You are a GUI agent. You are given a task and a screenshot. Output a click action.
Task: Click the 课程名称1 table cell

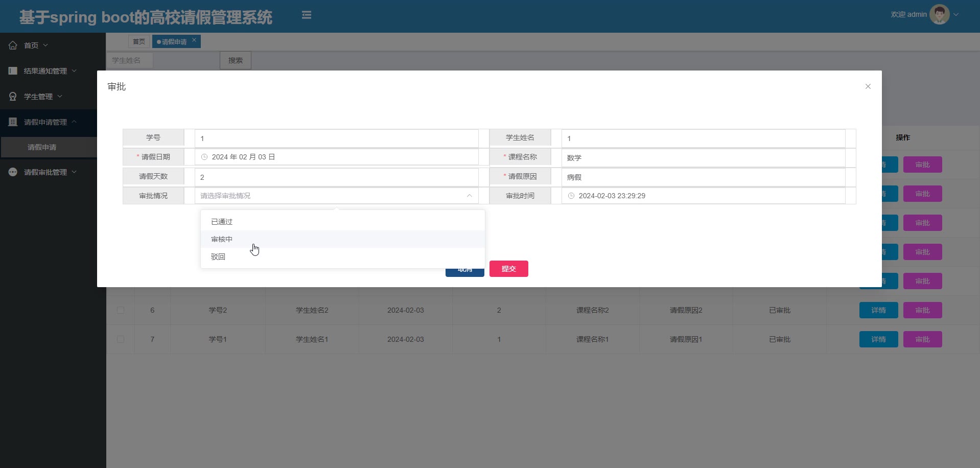tap(592, 339)
